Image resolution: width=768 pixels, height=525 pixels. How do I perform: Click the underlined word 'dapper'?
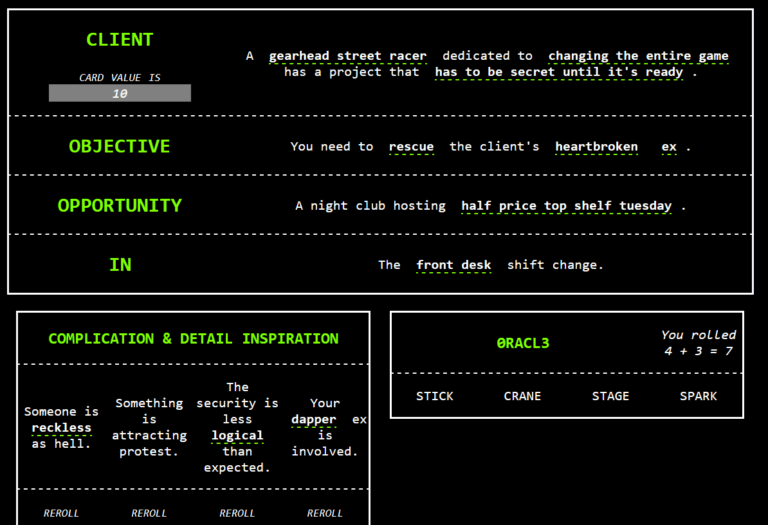point(313,420)
